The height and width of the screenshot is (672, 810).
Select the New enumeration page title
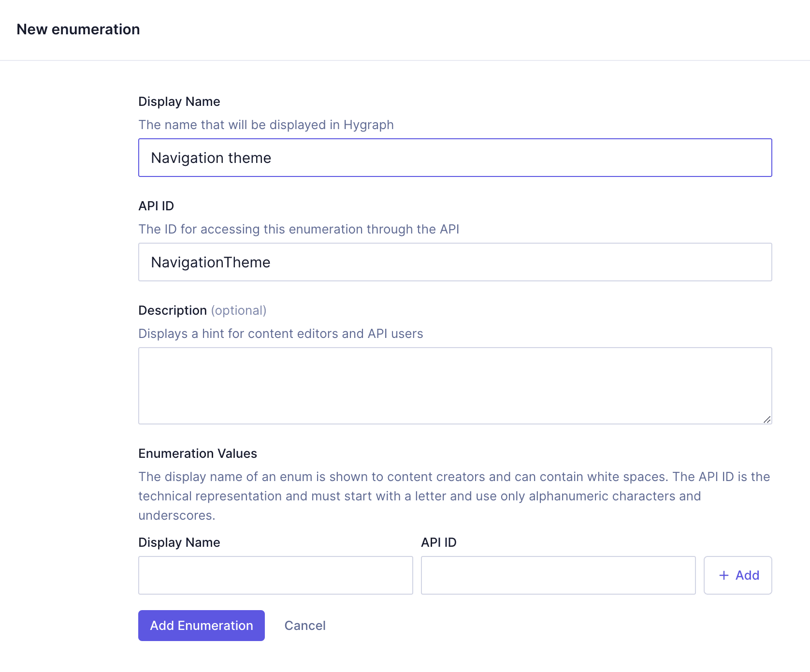tap(78, 29)
